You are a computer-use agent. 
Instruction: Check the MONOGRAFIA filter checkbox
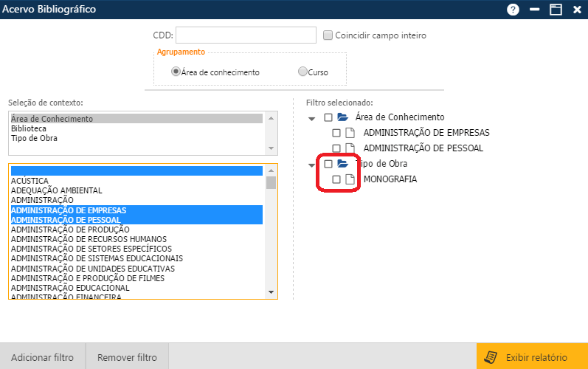tap(336, 179)
